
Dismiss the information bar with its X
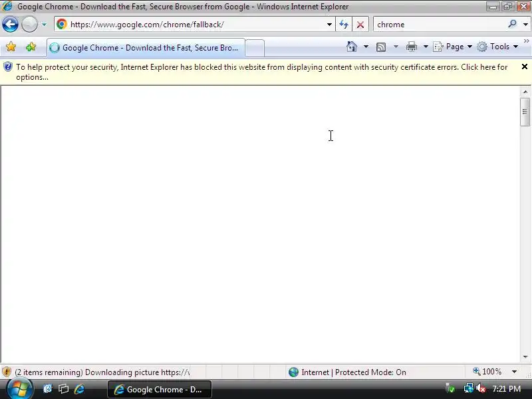click(x=524, y=66)
